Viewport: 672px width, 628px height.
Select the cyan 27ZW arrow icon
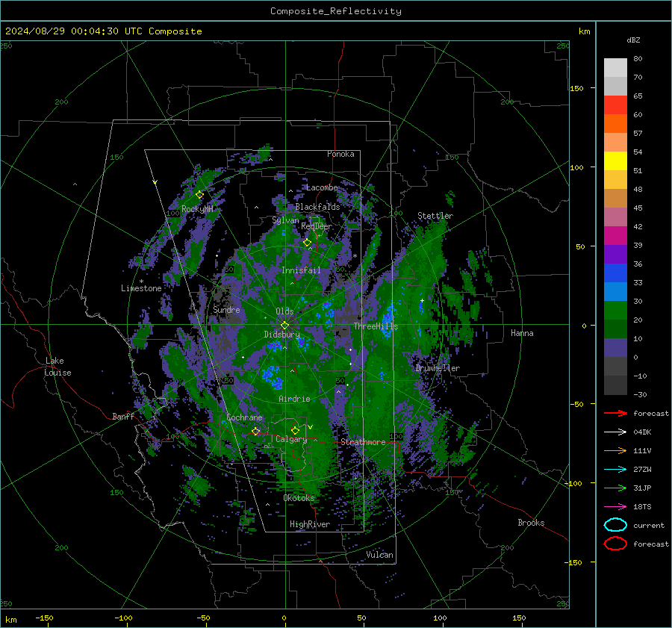coord(615,469)
